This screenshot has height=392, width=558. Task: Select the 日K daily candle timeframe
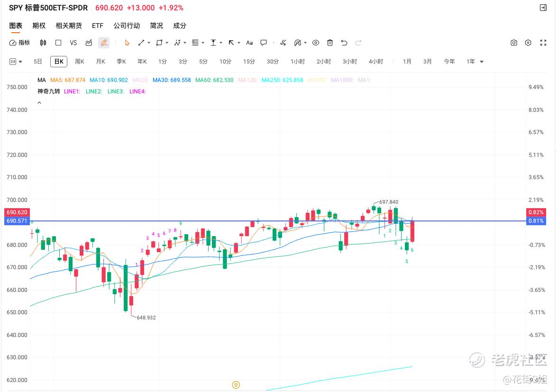click(x=59, y=62)
